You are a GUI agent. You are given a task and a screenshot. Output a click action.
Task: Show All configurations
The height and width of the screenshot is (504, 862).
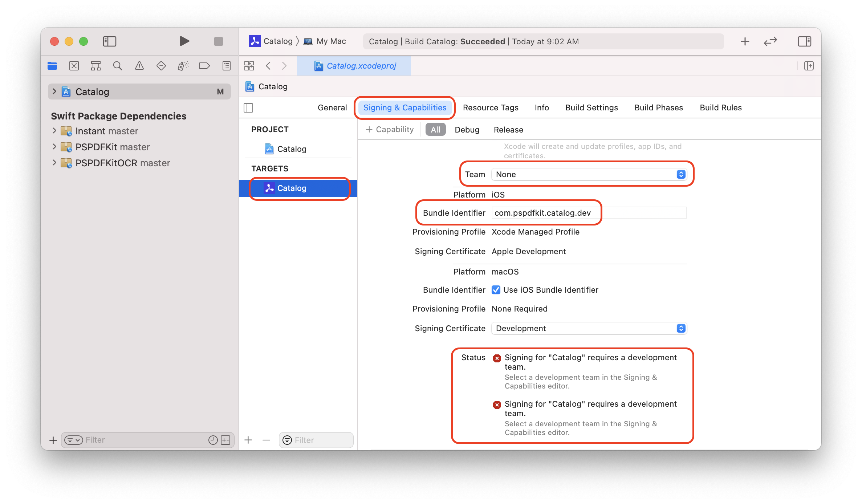[435, 130]
